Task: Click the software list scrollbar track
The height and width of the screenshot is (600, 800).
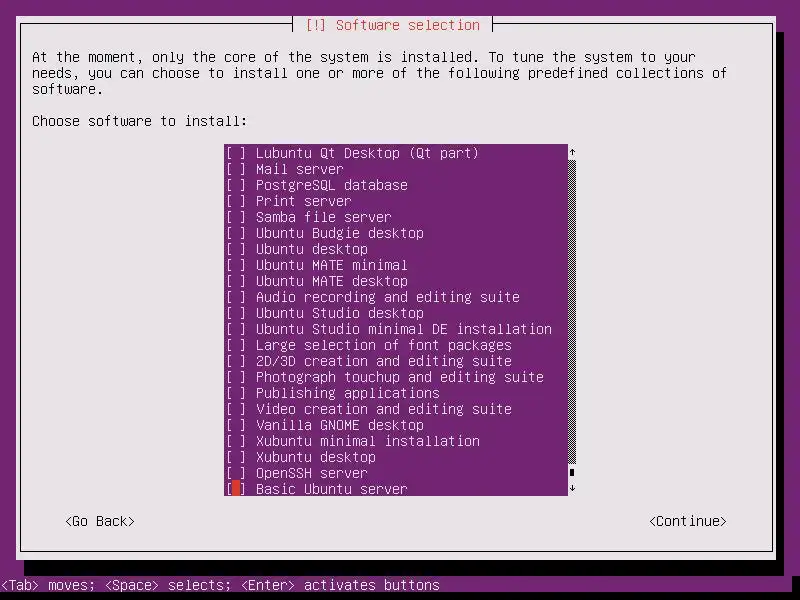Action: coord(572,312)
